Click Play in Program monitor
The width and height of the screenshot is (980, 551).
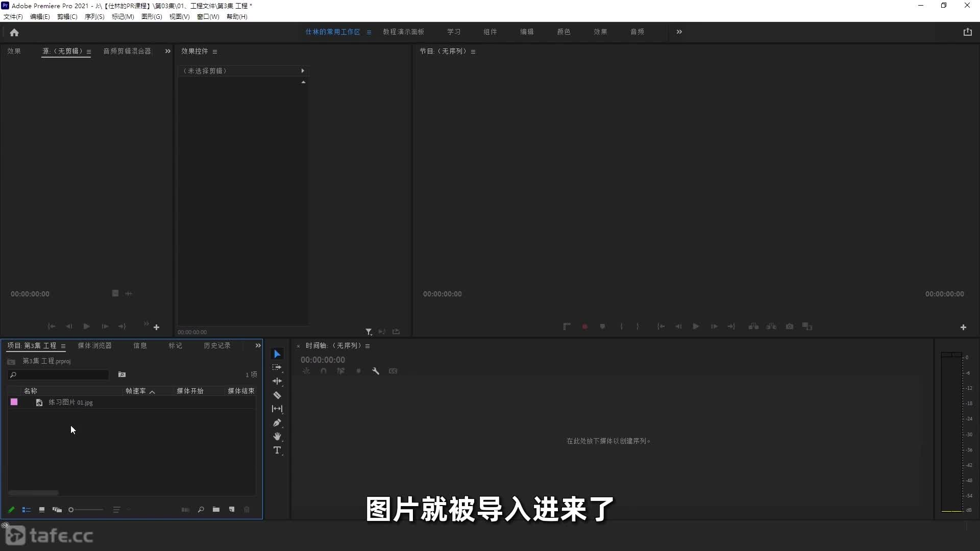[696, 327]
